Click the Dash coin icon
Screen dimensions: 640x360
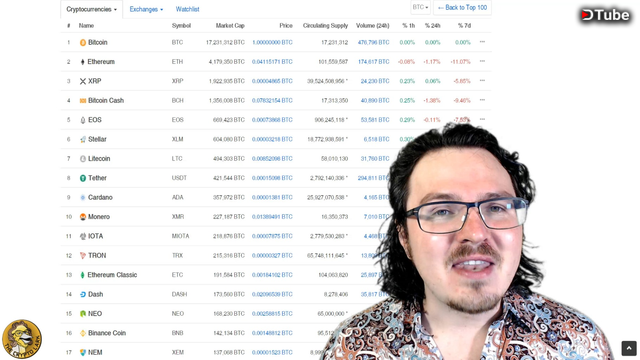[83, 294]
